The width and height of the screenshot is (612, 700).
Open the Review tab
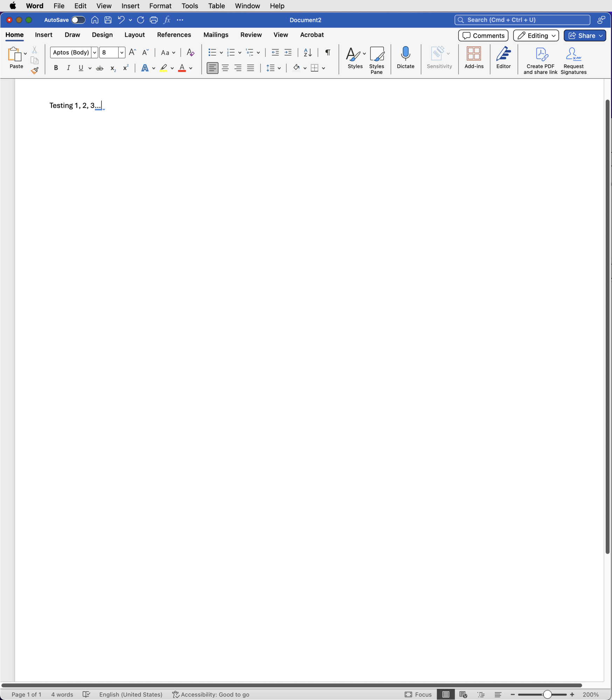tap(251, 35)
